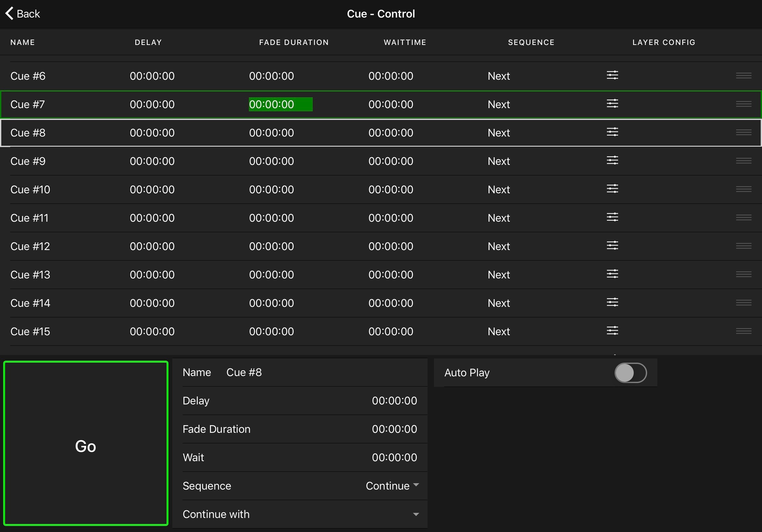Open layer config sliders for Cue #9
Screen dimensions: 762x532
[612, 160]
